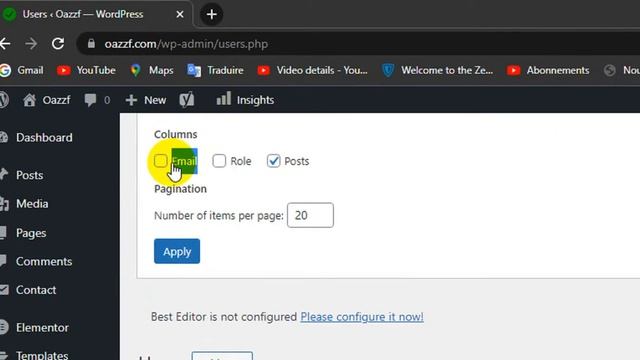Open the YouTube bookmark

tap(86, 70)
